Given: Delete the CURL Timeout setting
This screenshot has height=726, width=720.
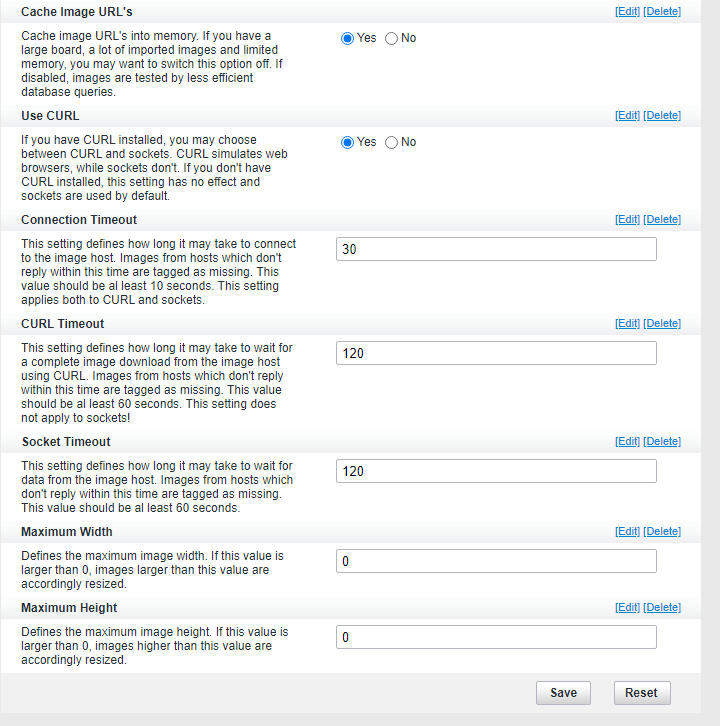Looking at the screenshot, I should 662,323.
